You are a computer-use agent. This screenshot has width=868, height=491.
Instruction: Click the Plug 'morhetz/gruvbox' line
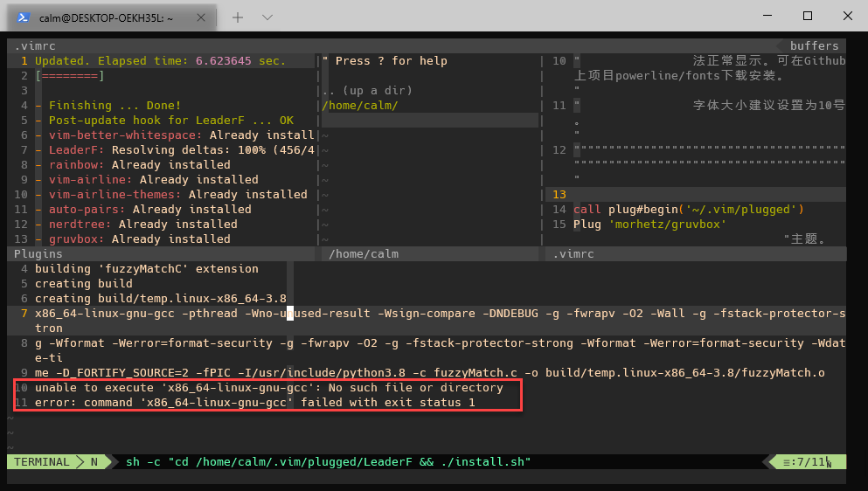tap(649, 225)
